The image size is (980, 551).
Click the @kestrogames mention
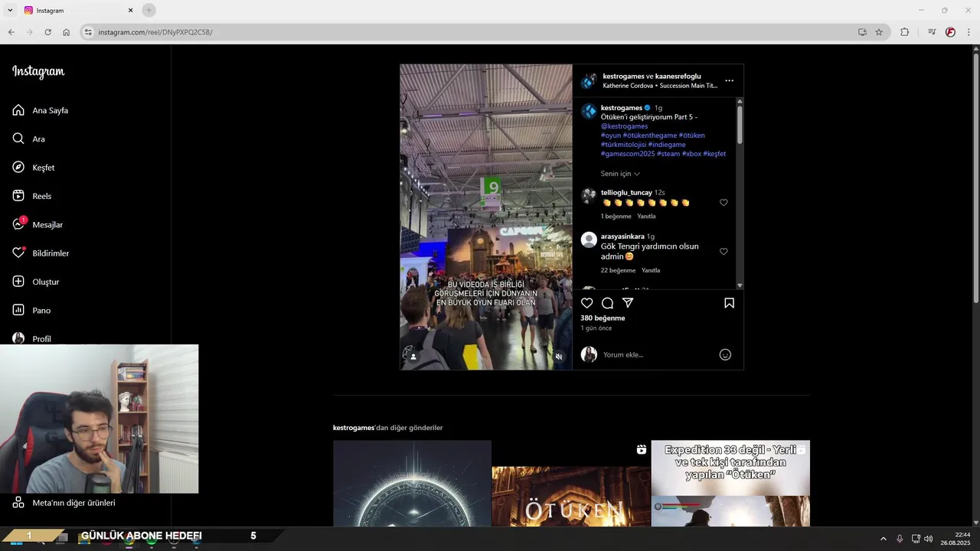[624, 126]
